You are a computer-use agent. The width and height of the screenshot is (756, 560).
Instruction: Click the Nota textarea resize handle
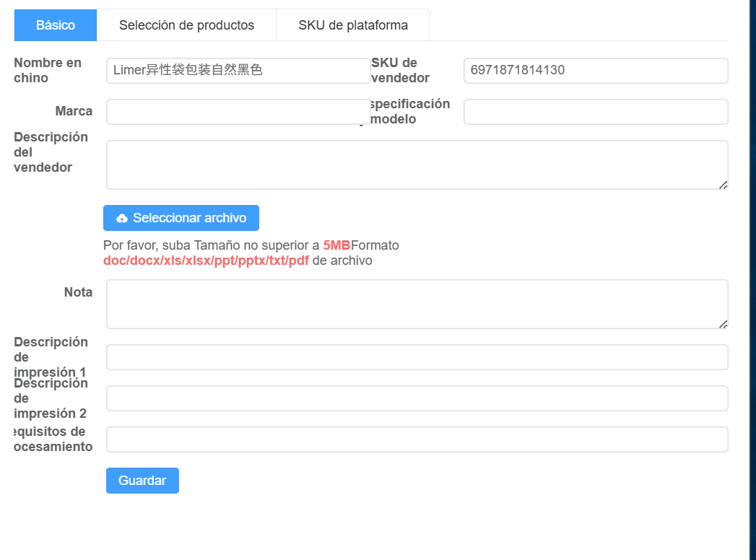click(x=723, y=324)
